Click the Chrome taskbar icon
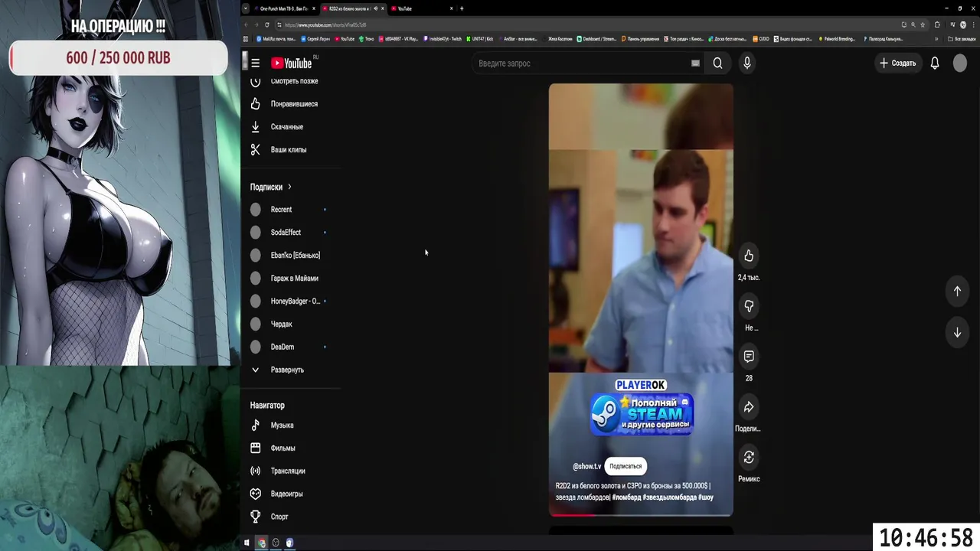This screenshot has width=980, height=551. click(261, 543)
